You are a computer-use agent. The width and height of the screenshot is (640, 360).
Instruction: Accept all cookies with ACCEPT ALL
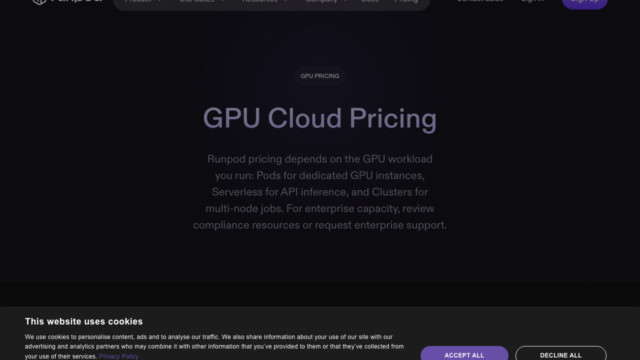coord(464,354)
